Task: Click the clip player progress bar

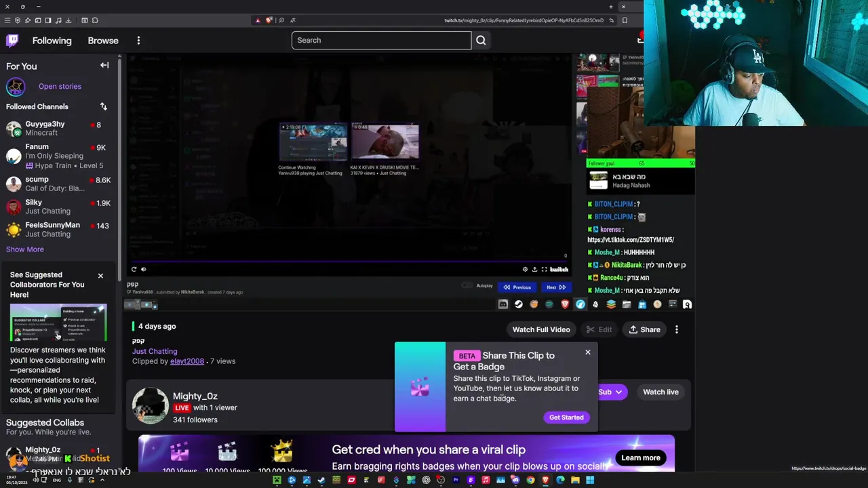Action: 349,260
